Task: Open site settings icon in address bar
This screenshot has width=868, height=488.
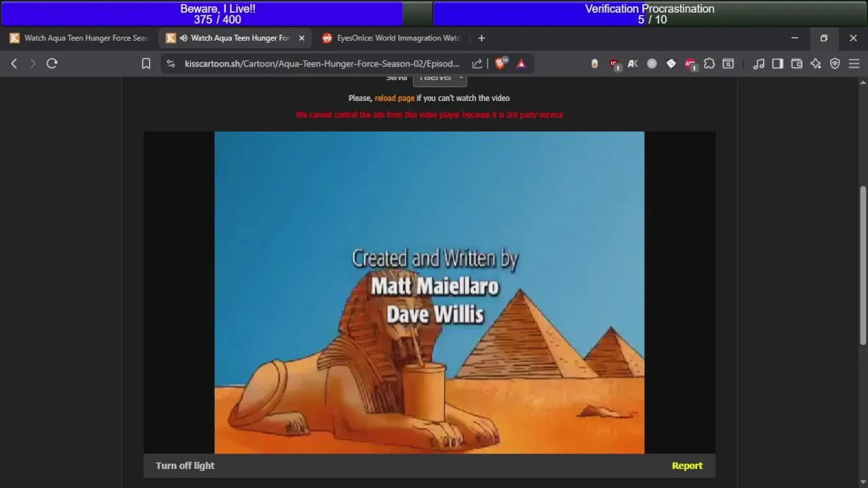Action: coord(171,64)
